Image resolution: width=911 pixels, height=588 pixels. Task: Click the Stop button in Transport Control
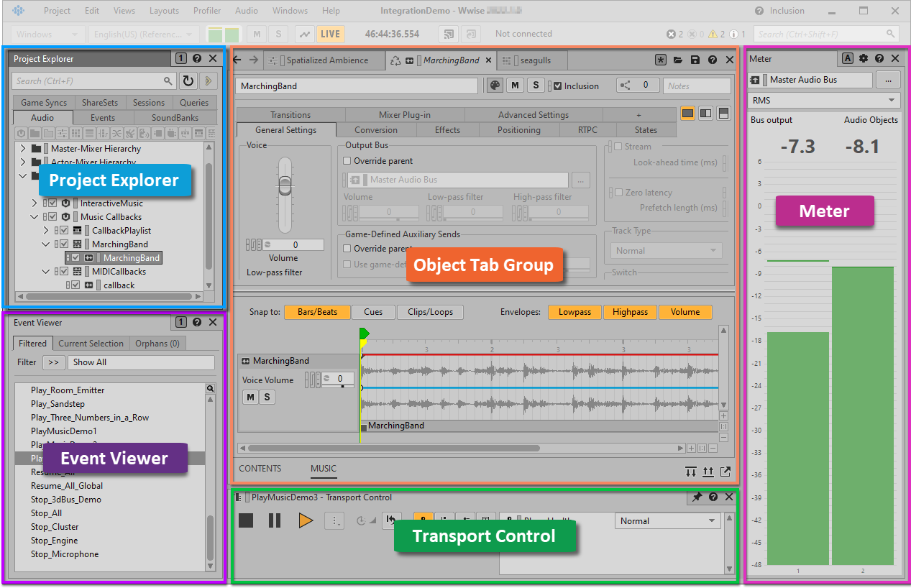tap(246, 520)
